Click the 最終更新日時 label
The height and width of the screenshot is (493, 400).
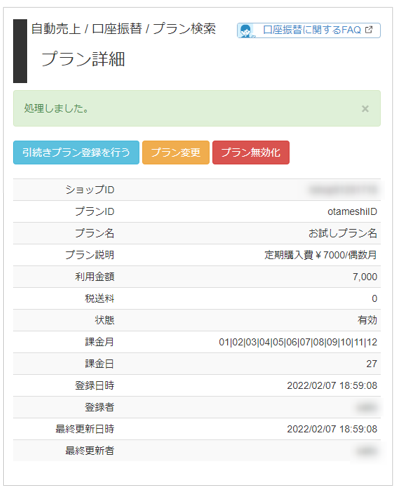(85, 429)
